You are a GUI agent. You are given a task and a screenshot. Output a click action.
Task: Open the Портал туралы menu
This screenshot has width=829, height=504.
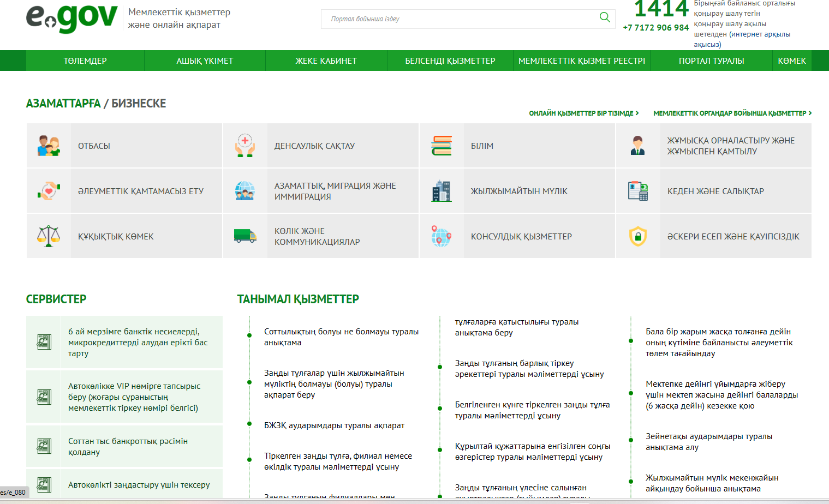712,61
